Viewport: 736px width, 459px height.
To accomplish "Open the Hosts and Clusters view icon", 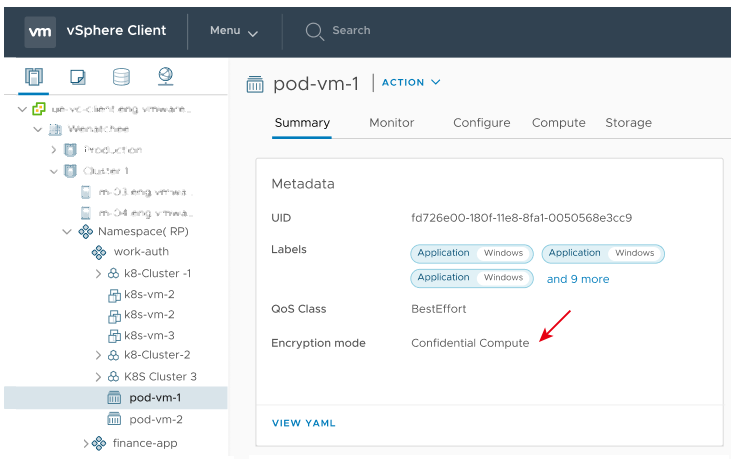I will 34,76.
